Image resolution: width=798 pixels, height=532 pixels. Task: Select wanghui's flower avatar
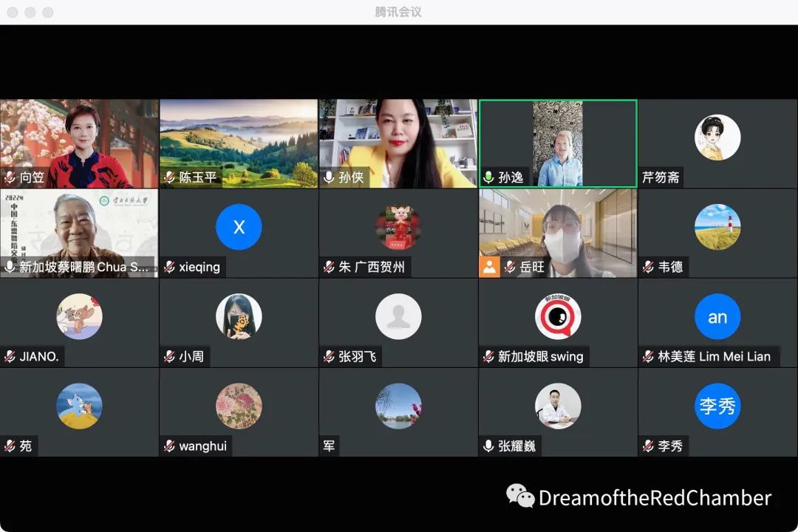(x=238, y=405)
